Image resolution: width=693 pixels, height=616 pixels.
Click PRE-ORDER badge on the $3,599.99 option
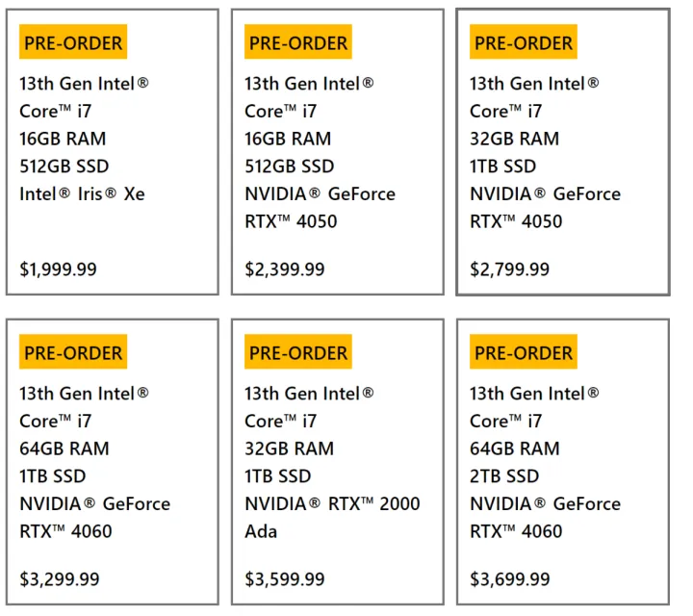[x=298, y=352]
